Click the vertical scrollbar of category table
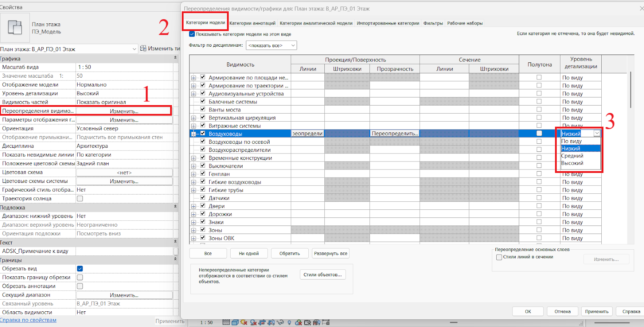The height and width of the screenshot is (327, 644). (630, 90)
